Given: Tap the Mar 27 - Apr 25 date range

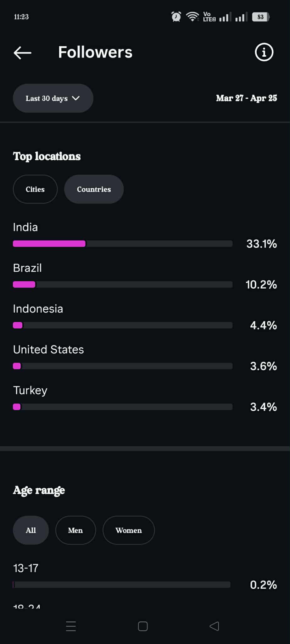Looking at the screenshot, I should [246, 98].
